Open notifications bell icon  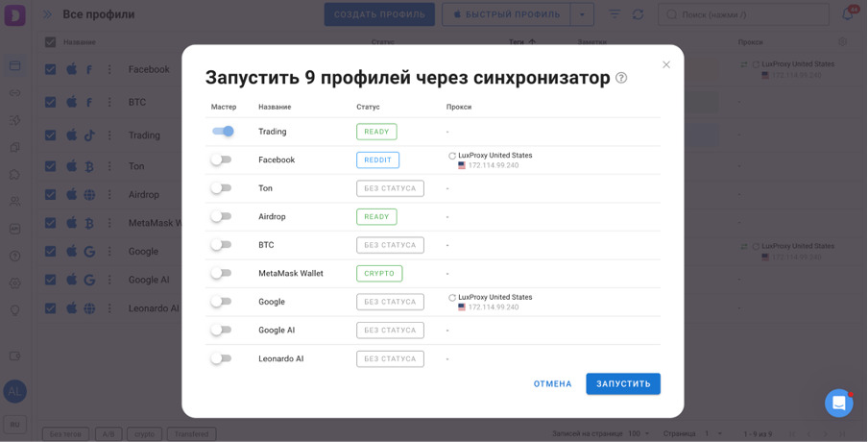click(848, 13)
